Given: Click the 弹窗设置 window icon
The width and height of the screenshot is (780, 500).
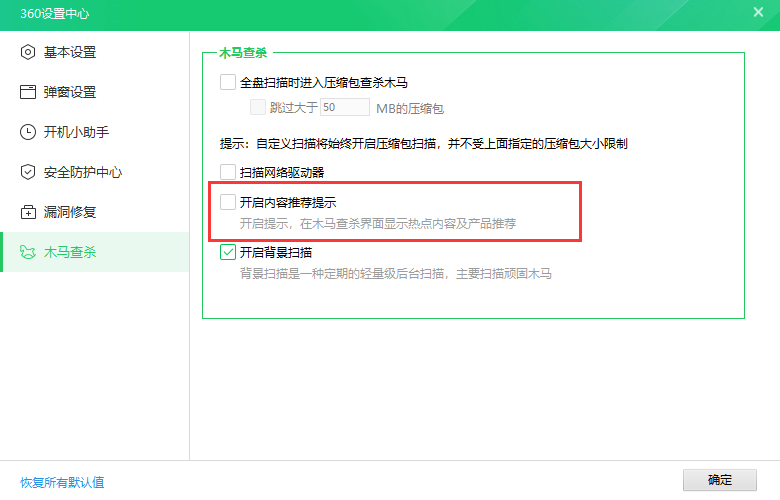Looking at the screenshot, I should click(x=28, y=92).
